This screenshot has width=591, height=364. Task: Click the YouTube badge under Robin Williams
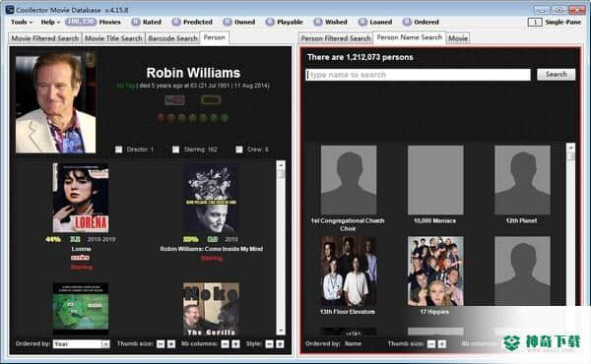pyautogui.click(x=175, y=100)
